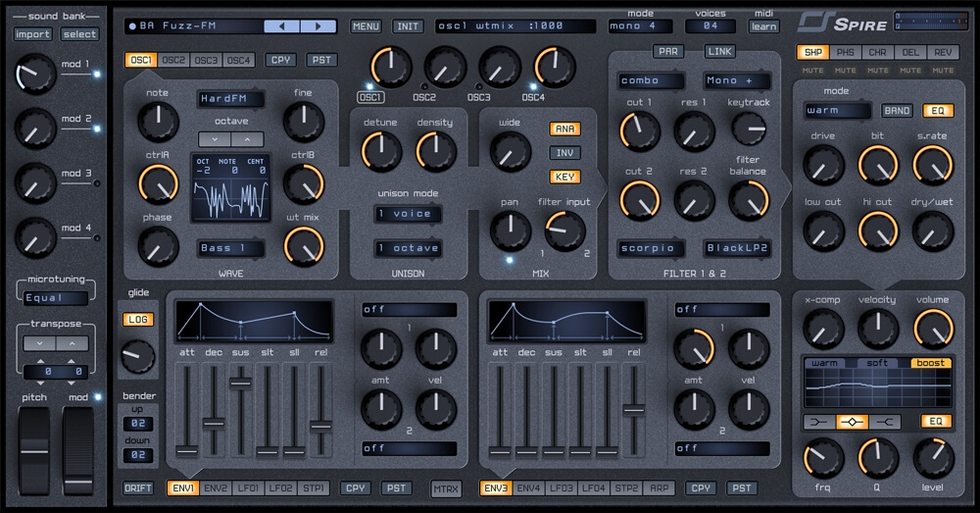Select the high-shelf EQ band icon

point(884,422)
